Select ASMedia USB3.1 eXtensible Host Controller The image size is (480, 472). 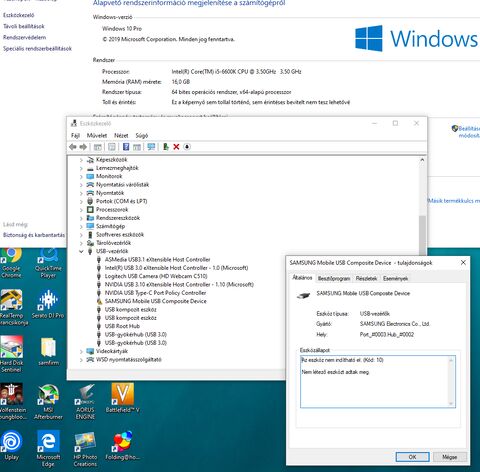(157, 259)
